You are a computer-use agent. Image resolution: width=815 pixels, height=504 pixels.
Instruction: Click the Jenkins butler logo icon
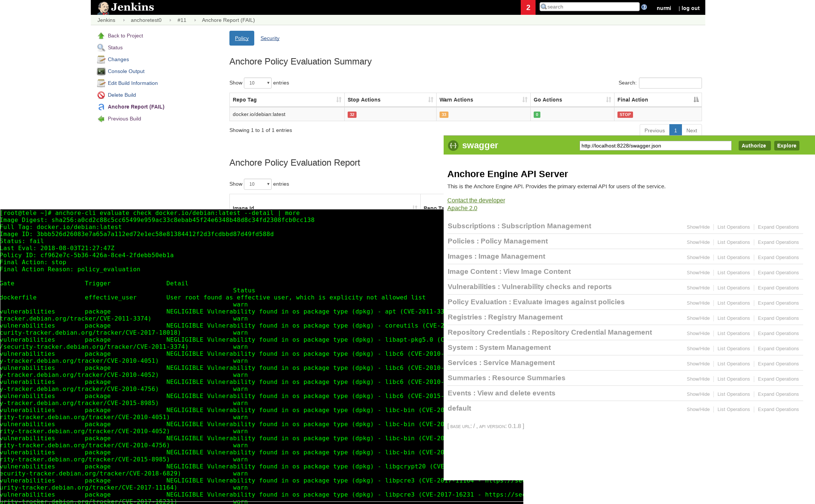point(103,7)
